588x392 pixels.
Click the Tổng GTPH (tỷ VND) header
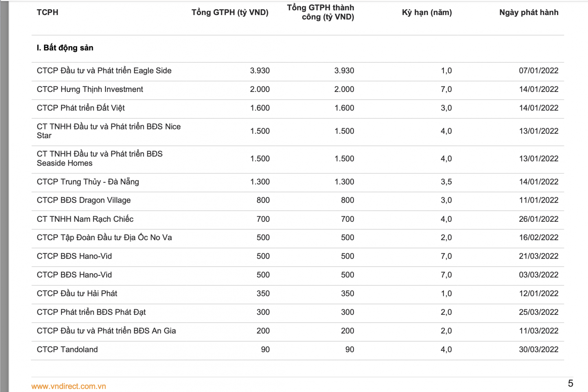click(x=230, y=12)
